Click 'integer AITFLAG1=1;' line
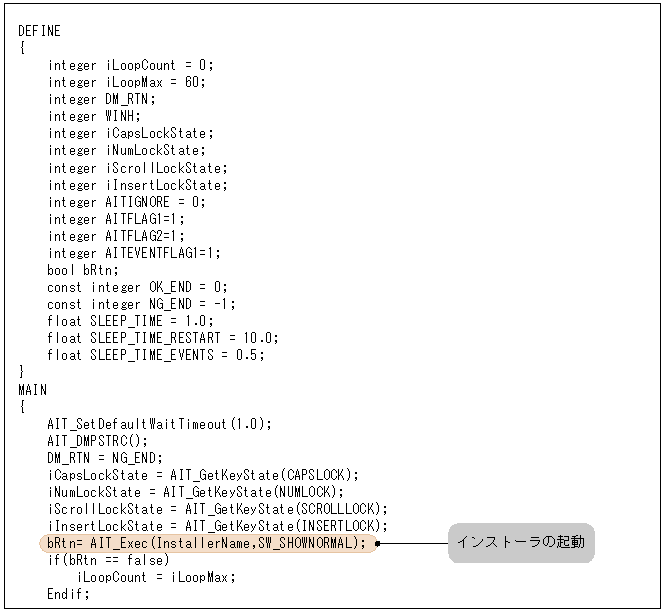Viewport: 663px width, 612px height. pyautogui.click(x=116, y=220)
